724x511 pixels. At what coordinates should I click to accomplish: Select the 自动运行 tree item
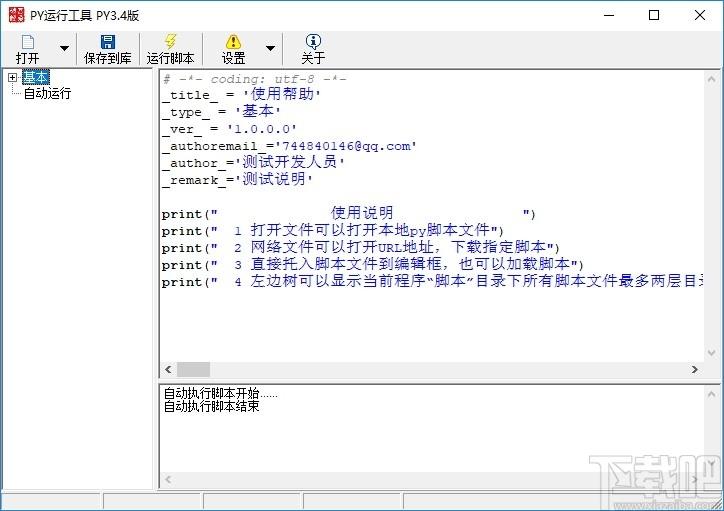coord(48,93)
